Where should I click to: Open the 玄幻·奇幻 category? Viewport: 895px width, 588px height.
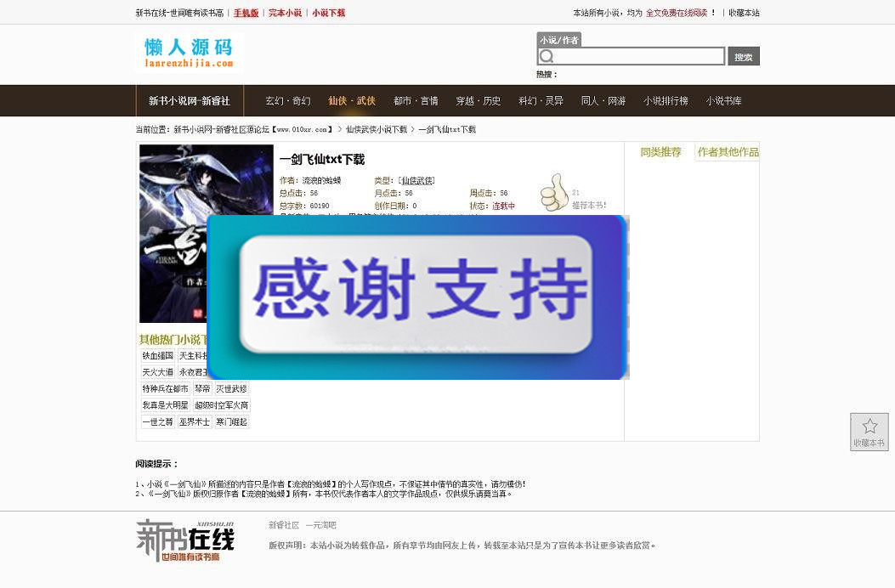(x=287, y=100)
